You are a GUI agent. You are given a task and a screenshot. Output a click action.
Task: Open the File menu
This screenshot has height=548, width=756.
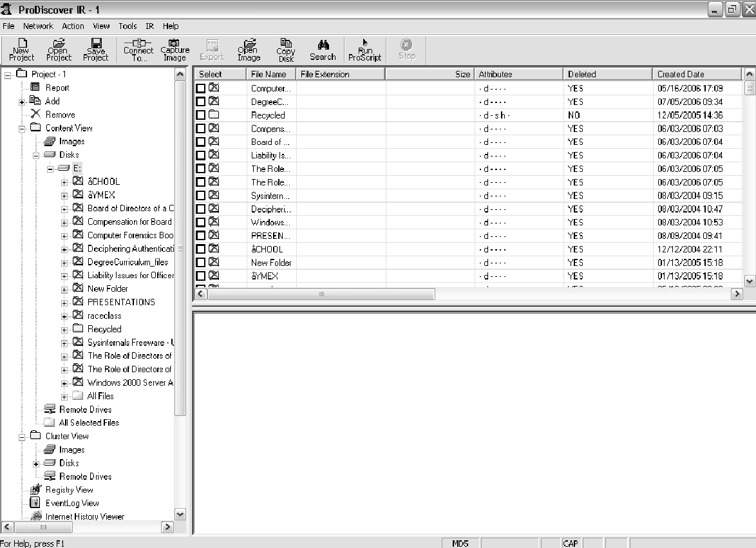pos(8,26)
